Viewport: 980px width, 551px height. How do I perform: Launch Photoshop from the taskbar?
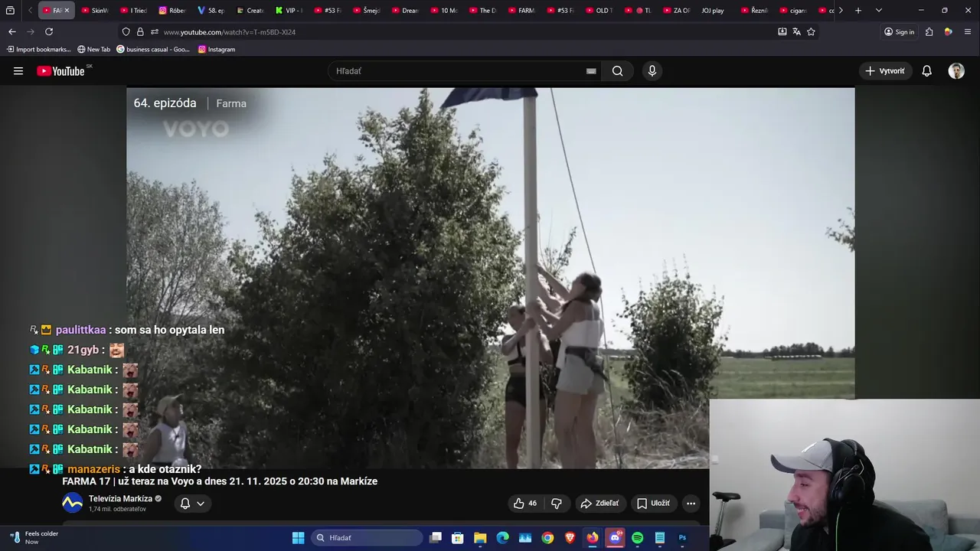click(x=682, y=538)
